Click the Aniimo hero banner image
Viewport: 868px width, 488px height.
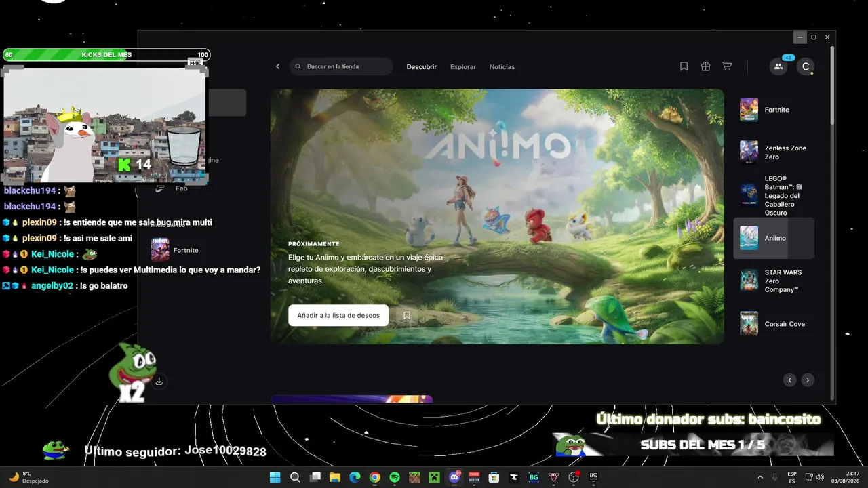497,216
